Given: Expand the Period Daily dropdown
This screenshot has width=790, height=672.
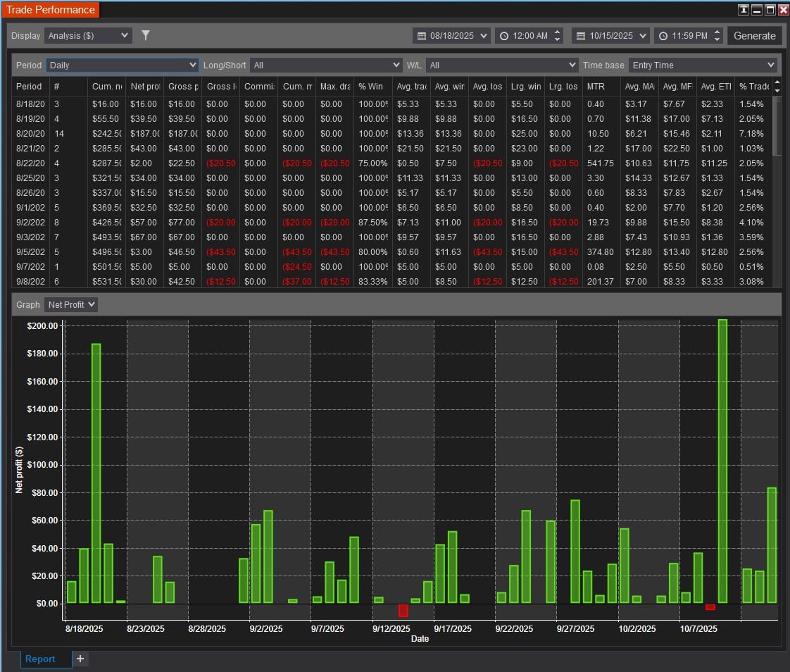Looking at the screenshot, I should tap(123, 65).
